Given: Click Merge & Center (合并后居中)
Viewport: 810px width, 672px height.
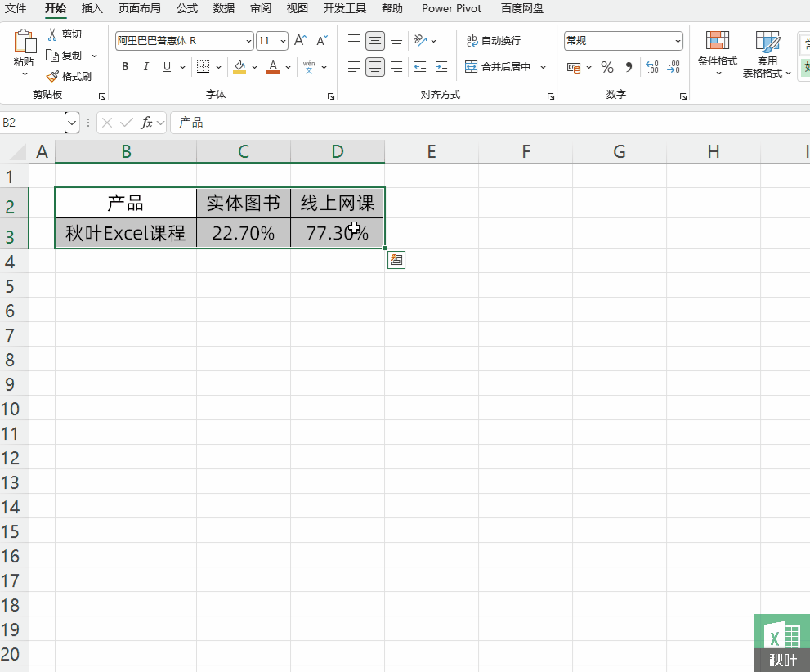Looking at the screenshot, I should point(502,67).
